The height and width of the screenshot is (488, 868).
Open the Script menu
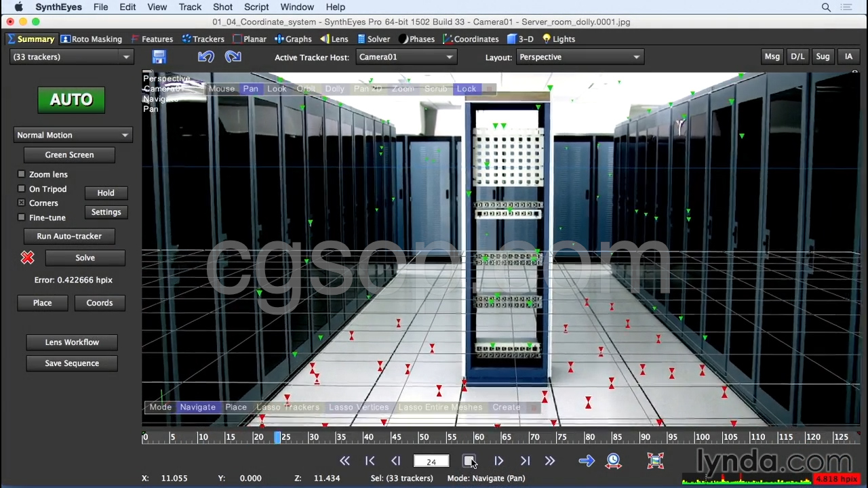point(256,7)
